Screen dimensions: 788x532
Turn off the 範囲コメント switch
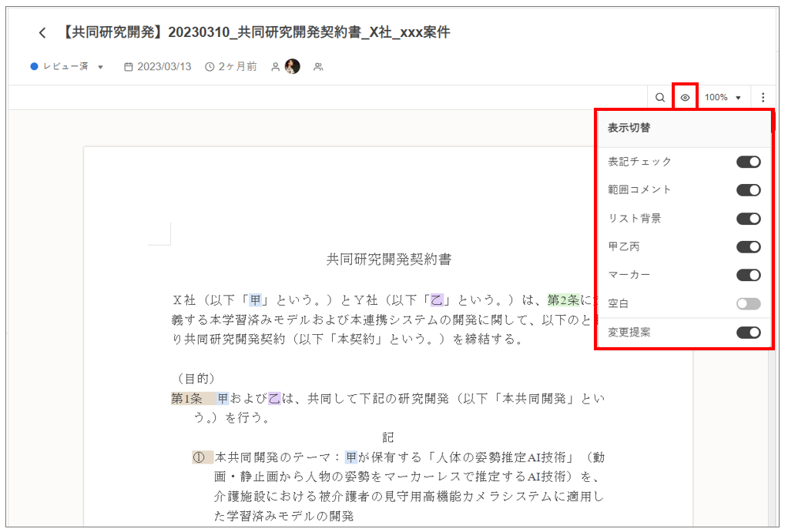coord(748,190)
